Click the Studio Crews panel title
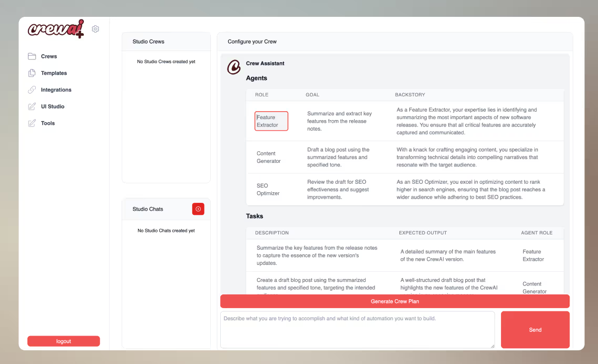The image size is (598, 364). 149,42
